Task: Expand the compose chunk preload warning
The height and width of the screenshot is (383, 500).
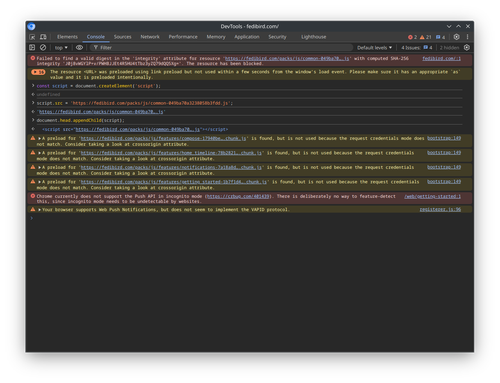Action: tap(40, 138)
